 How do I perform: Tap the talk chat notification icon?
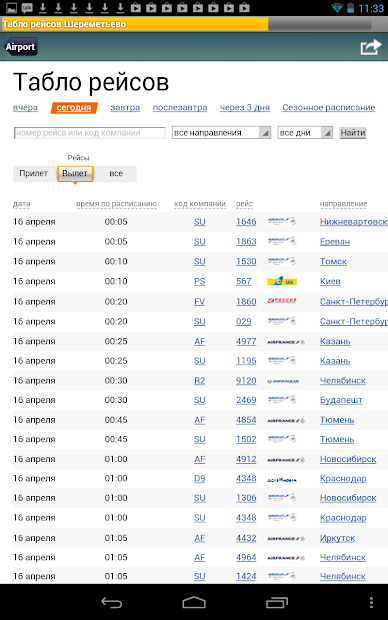pyautogui.click(x=27, y=8)
